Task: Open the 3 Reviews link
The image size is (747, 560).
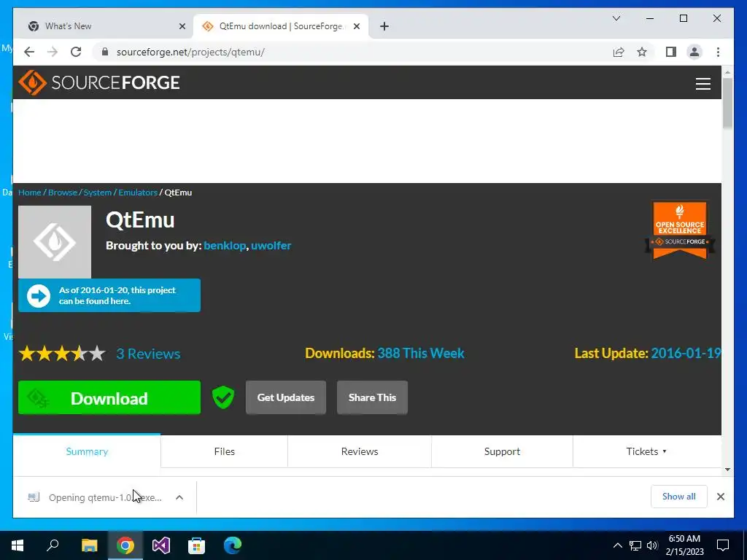Action: (x=148, y=354)
